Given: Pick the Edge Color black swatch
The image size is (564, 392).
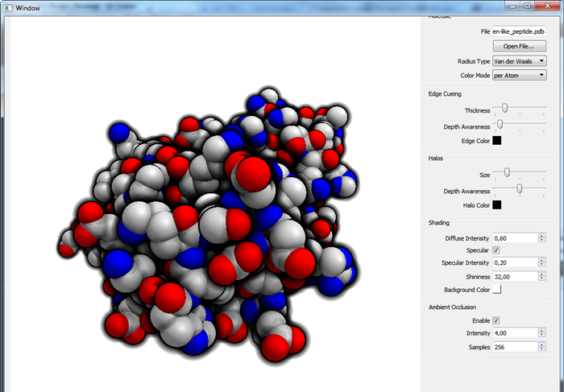Looking at the screenshot, I should 497,141.
